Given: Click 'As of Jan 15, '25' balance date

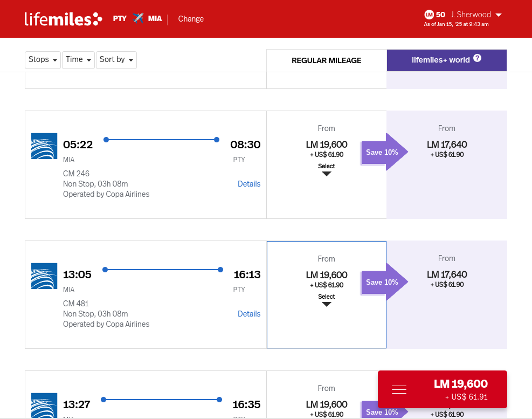Looking at the screenshot, I should point(456,24).
